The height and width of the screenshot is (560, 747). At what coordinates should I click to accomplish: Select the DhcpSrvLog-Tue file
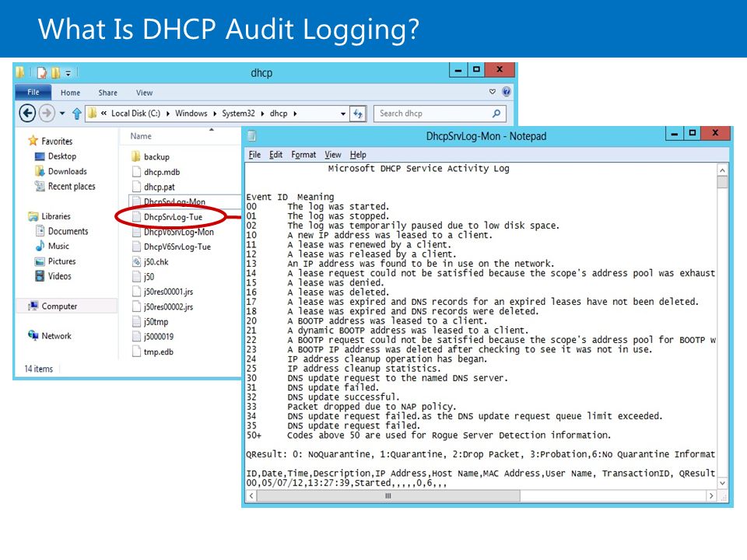coord(173,217)
